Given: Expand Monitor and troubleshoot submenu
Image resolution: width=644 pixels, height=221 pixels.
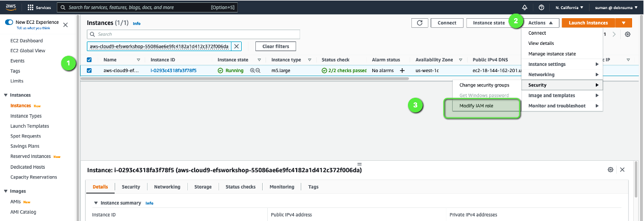Looking at the screenshot, I should (x=562, y=106).
